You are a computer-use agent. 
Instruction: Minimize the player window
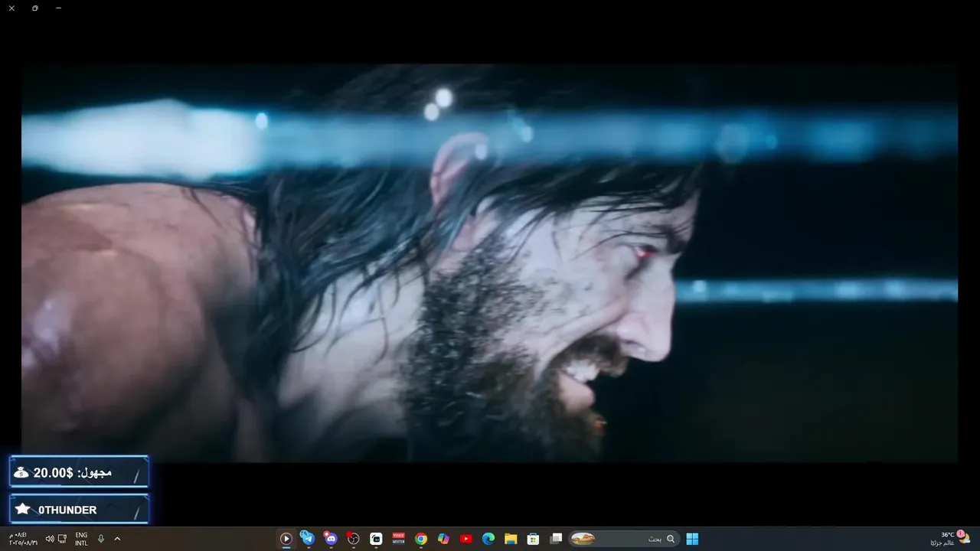click(x=59, y=8)
